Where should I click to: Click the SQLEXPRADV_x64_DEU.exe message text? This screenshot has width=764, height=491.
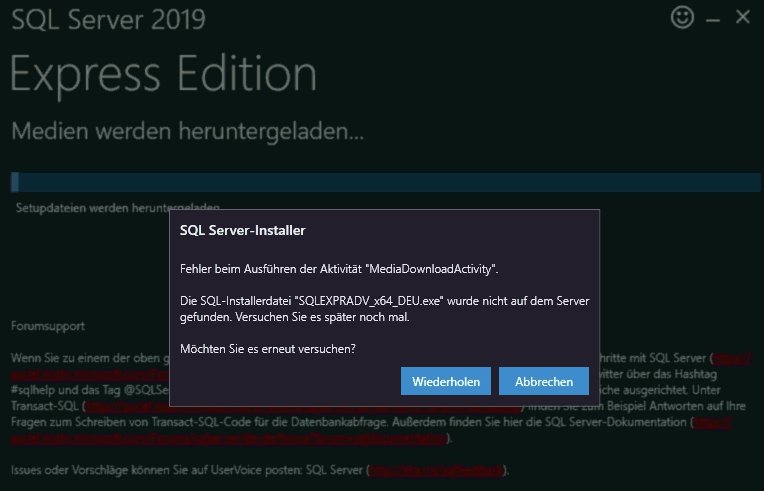tap(384, 309)
